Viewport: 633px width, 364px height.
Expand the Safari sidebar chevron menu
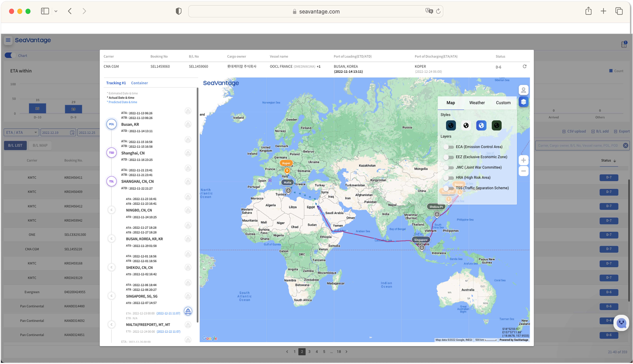pyautogui.click(x=56, y=11)
